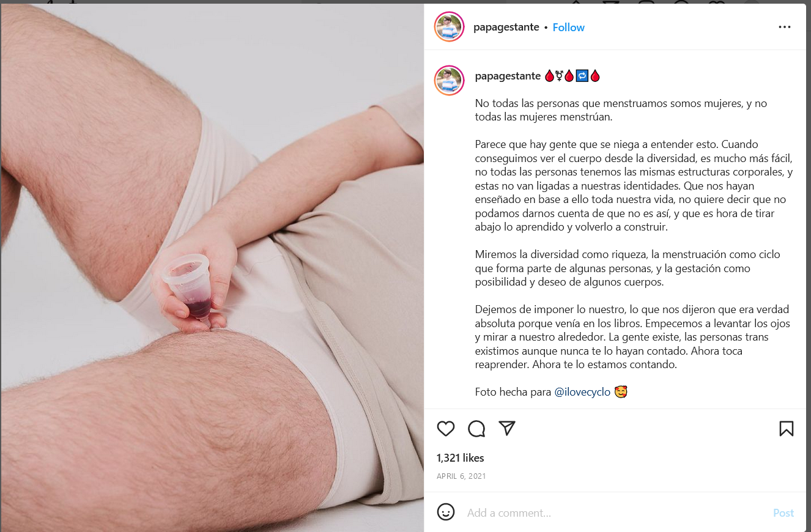This screenshot has height=532, width=811.
Task: Open the papagestante username in the header
Action: pos(506,28)
